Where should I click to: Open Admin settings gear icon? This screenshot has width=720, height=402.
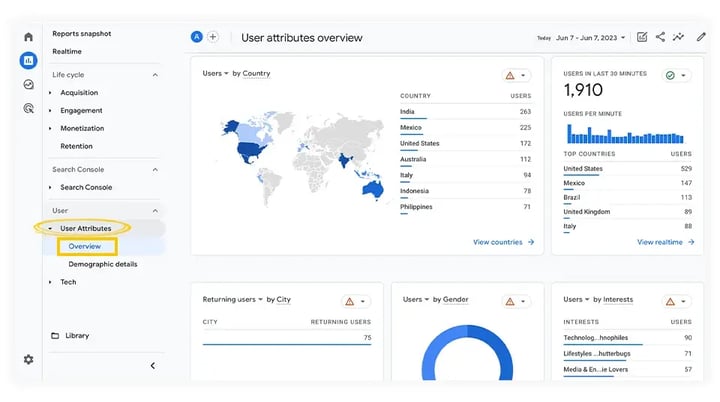click(x=28, y=359)
